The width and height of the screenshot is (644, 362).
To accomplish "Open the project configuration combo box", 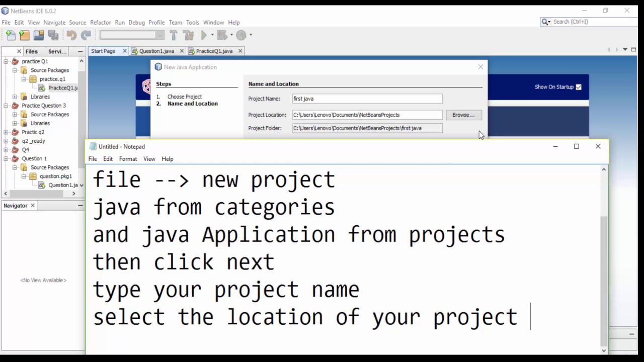I will (x=132, y=35).
